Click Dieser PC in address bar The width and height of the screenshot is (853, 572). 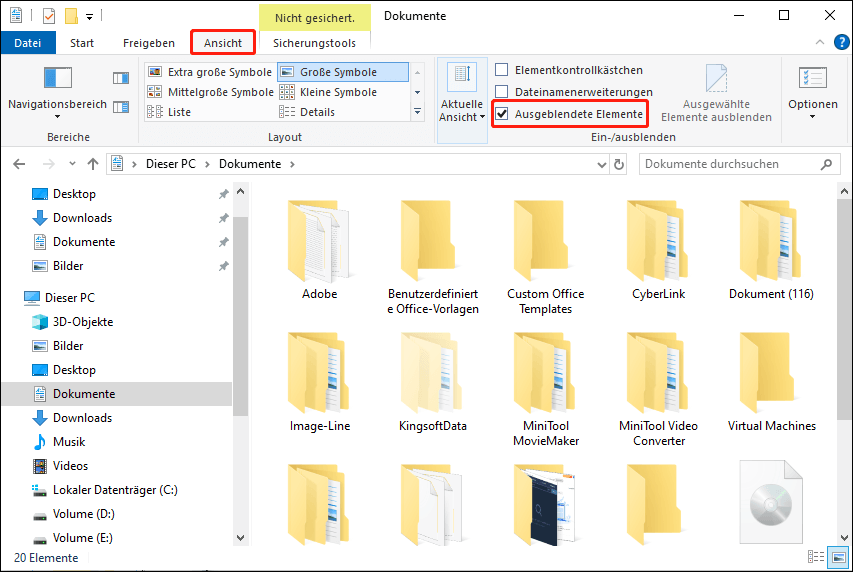pyautogui.click(x=171, y=164)
